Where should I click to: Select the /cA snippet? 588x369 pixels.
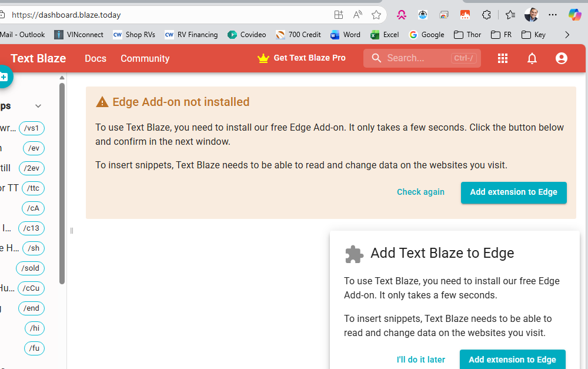33,208
